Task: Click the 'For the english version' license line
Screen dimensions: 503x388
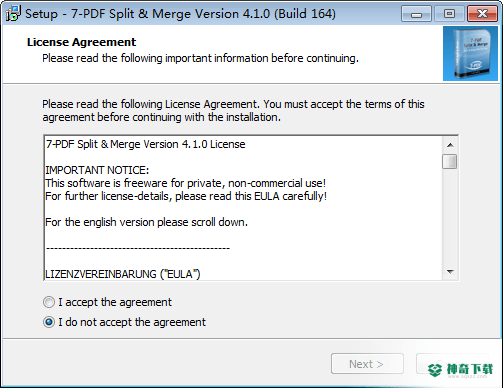Action: point(146,222)
